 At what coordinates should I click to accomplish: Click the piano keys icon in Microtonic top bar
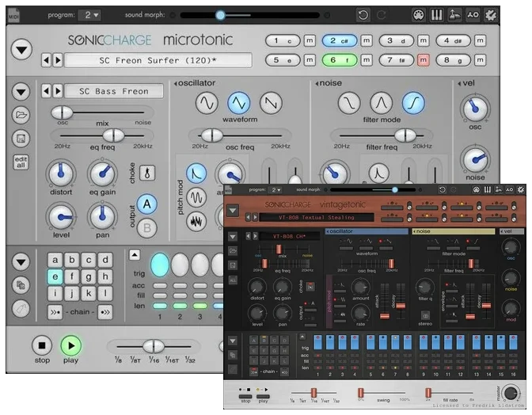tap(436, 15)
